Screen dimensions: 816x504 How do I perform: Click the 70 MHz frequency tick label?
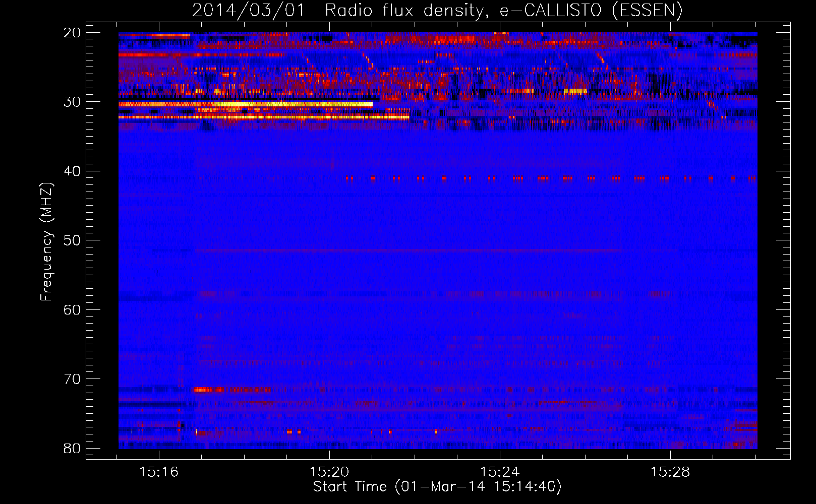click(72, 379)
